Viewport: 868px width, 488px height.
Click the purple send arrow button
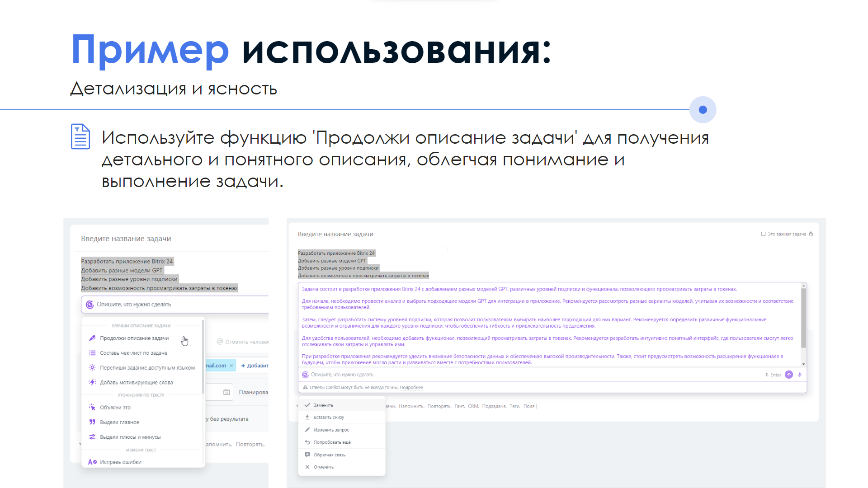click(x=789, y=375)
